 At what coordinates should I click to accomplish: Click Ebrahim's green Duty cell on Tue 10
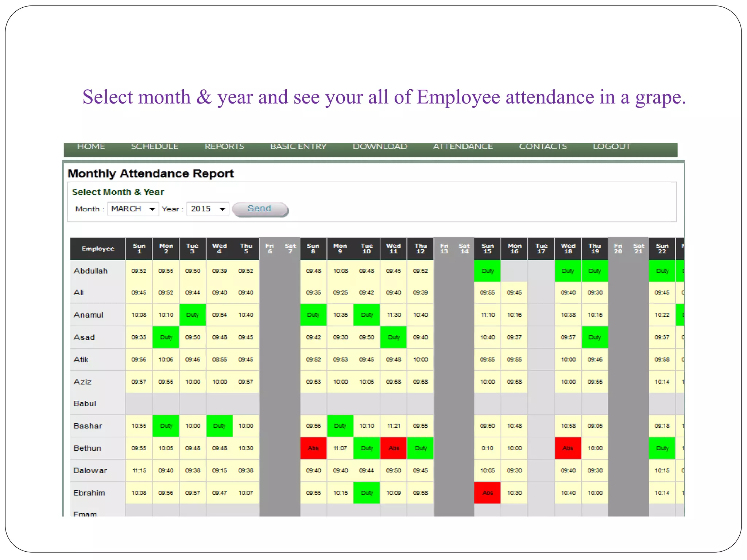[x=367, y=493]
